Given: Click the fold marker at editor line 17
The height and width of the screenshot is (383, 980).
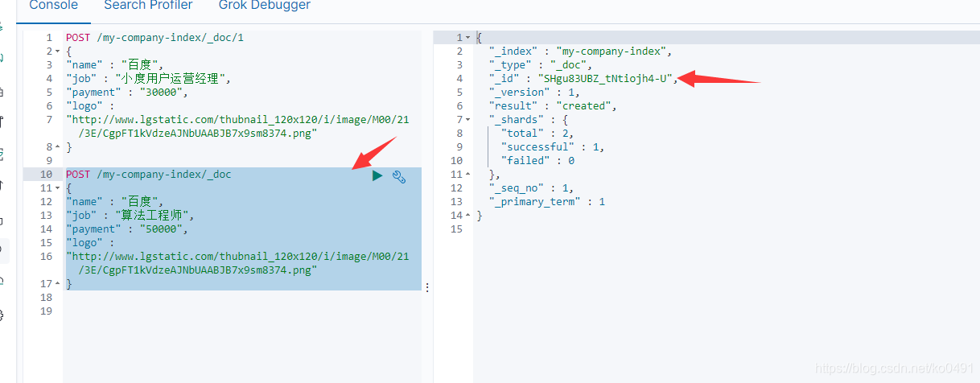Looking at the screenshot, I should [x=57, y=284].
